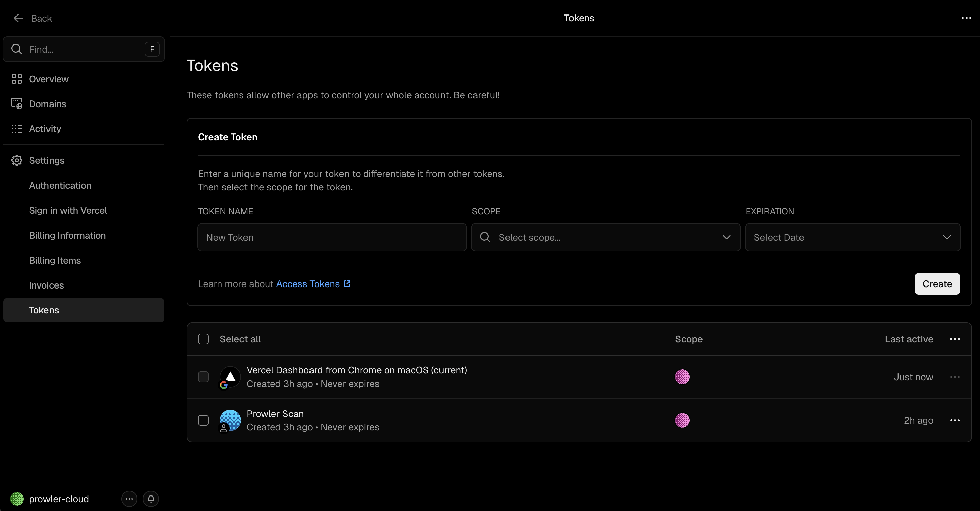Screen dimensions: 980x511
Task: Check the Prowler Scan token checkbox
Action: click(203, 420)
